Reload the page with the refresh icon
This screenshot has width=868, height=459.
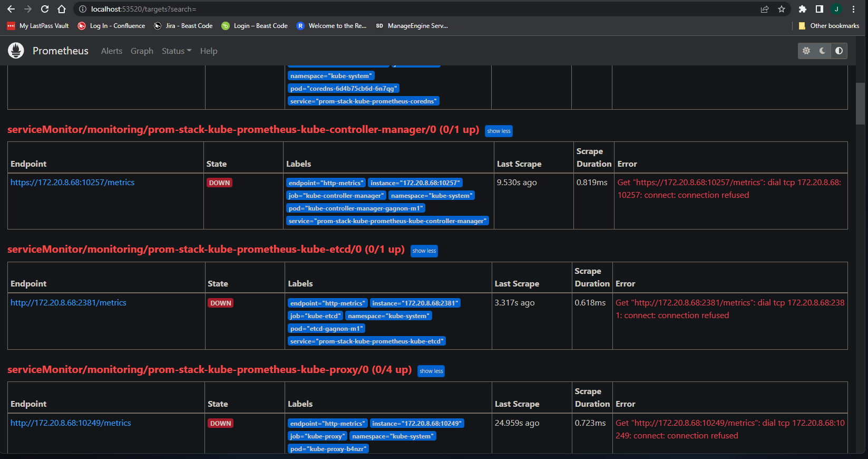tap(45, 9)
